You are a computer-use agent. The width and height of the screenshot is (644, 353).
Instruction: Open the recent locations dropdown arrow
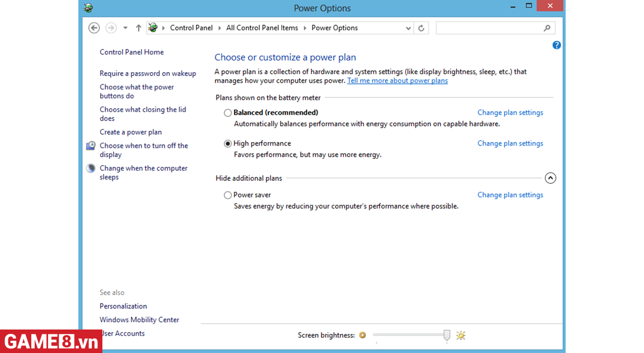(125, 28)
